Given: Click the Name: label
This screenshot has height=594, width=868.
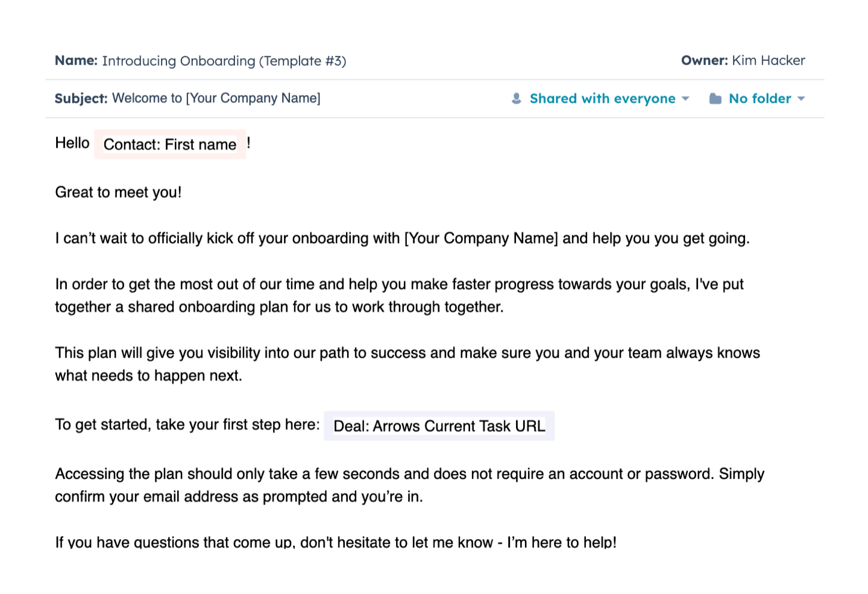Looking at the screenshot, I should [x=76, y=60].
